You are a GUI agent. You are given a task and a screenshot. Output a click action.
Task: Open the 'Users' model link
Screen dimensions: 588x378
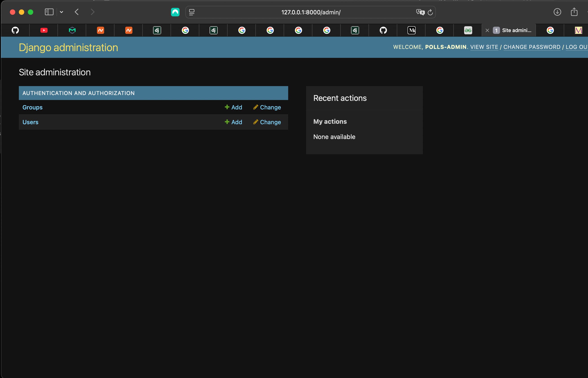pyautogui.click(x=31, y=122)
